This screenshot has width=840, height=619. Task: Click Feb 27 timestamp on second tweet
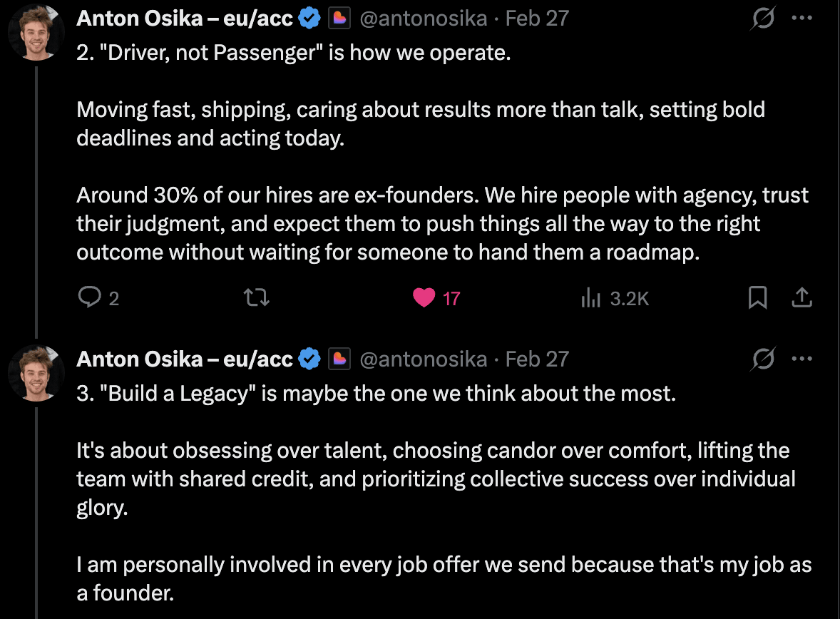(x=537, y=359)
